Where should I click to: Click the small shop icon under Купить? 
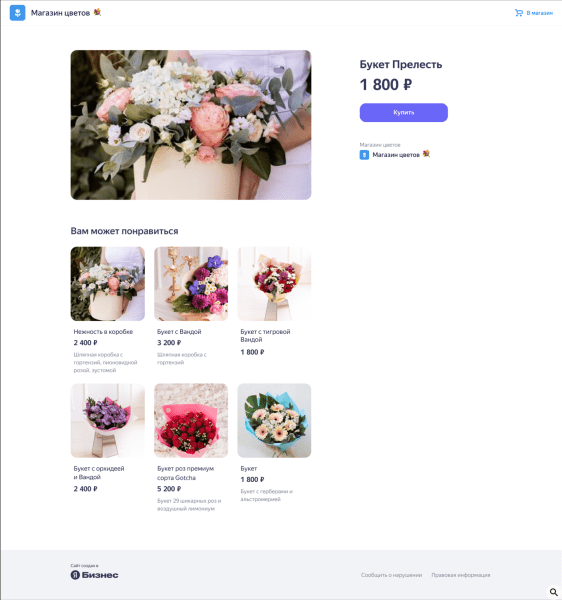[364, 155]
